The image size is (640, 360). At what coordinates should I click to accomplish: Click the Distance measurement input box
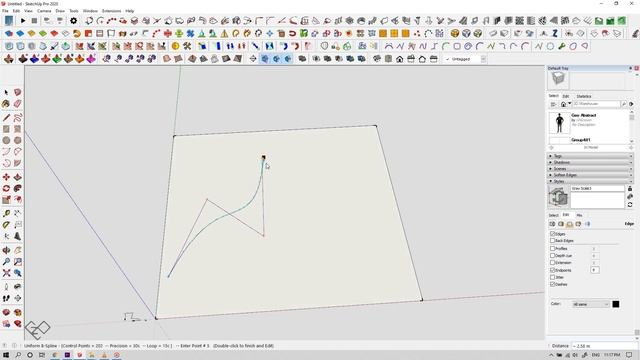pyautogui.click(x=603, y=346)
